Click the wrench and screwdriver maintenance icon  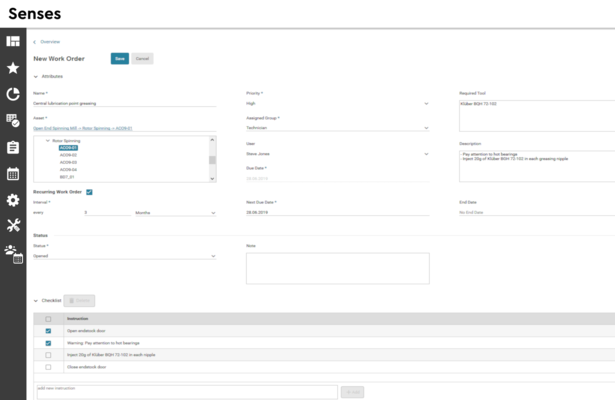[13, 225]
